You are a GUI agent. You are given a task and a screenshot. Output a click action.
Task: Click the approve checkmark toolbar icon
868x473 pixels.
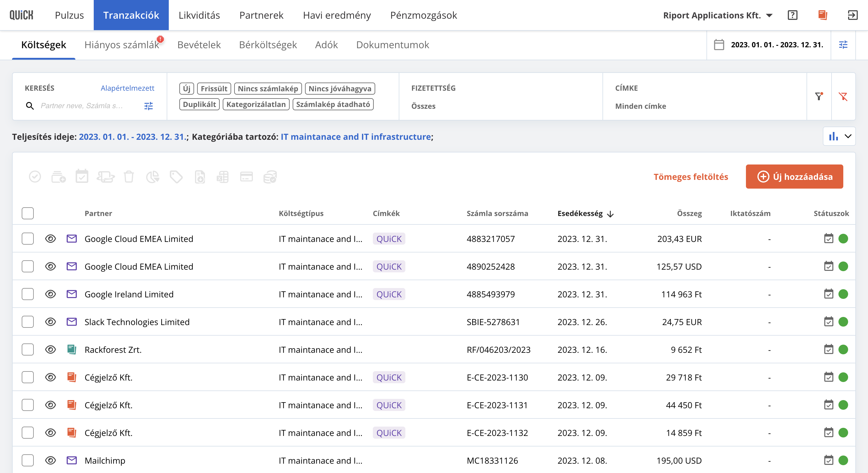tap(35, 177)
